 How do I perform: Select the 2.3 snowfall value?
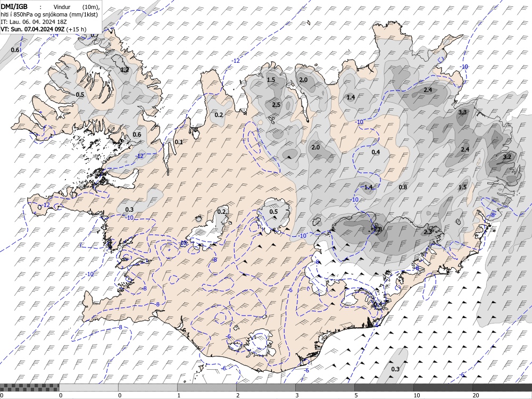(428, 232)
